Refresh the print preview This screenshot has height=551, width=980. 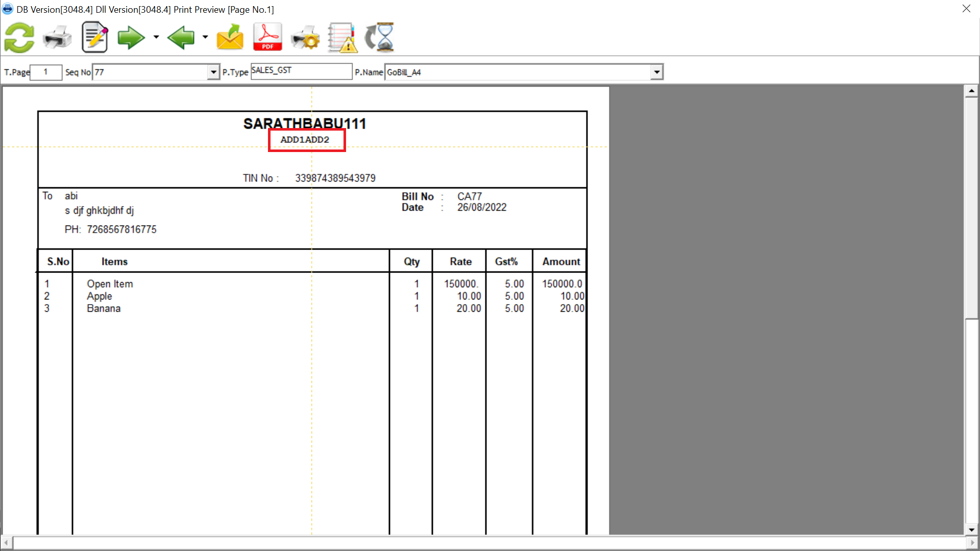[19, 37]
